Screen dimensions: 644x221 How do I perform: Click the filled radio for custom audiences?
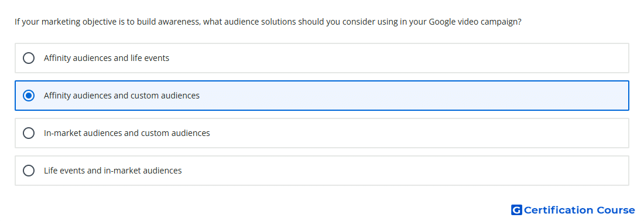point(29,96)
